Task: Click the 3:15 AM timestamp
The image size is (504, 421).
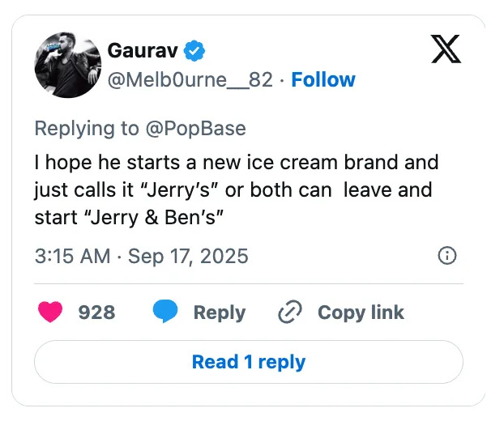Action: pyautogui.click(x=72, y=257)
